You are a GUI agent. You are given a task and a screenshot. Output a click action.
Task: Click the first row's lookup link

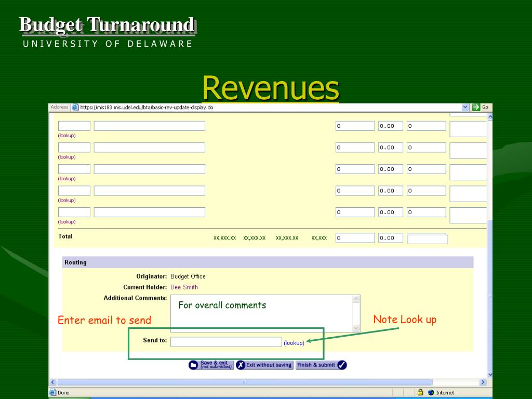[x=67, y=136]
